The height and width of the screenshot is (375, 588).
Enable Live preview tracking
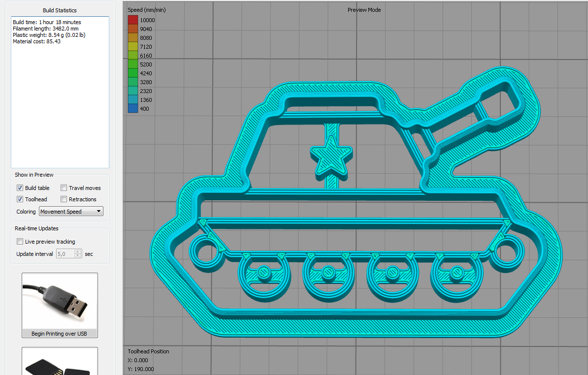pyautogui.click(x=20, y=241)
